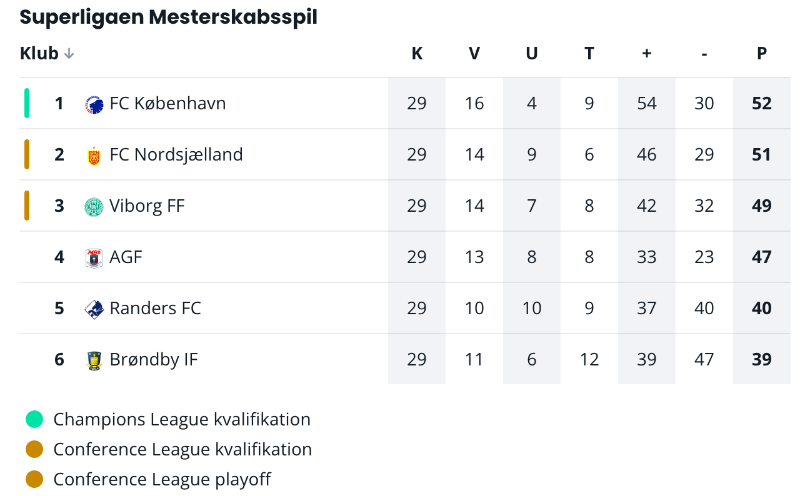Open the Brøndby IF team link
800x496 pixels.
(153, 359)
